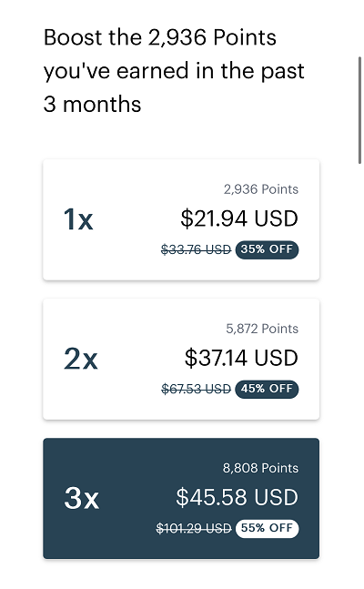
Task: Click the crossed-out $67.53 USD price
Action: coord(196,389)
